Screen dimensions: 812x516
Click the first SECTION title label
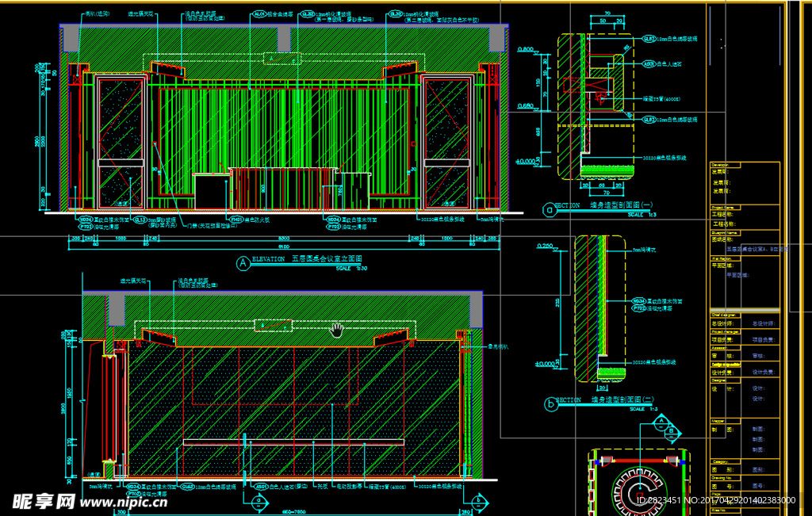click(568, 205)
